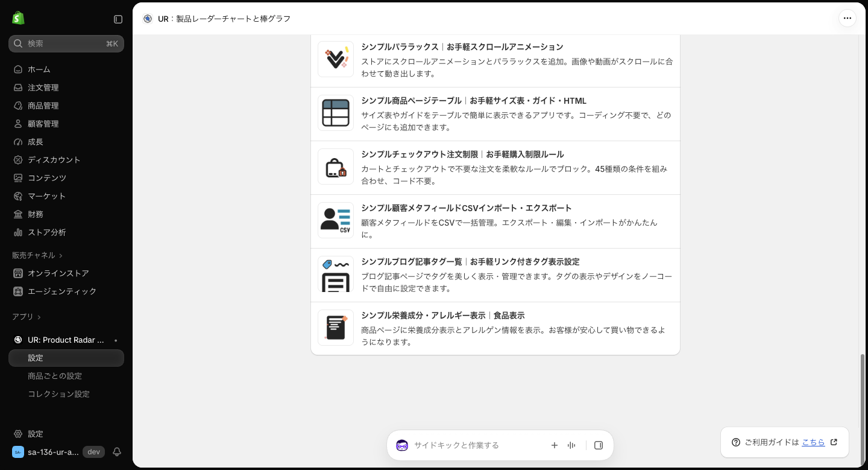This screenshot has height=470, width=868.
Task: Open 商品管理 in the sidebar
Action: click(66, 106)
